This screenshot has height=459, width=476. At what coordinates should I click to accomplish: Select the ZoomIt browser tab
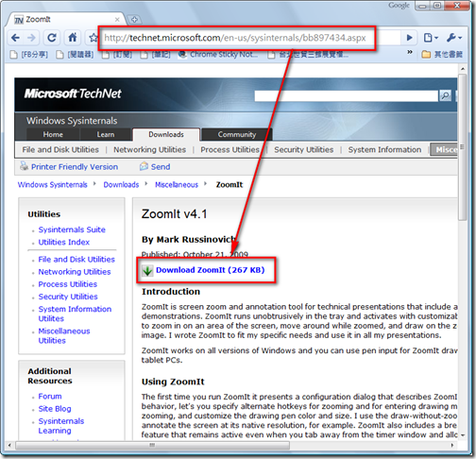click(x=65, y=20)
